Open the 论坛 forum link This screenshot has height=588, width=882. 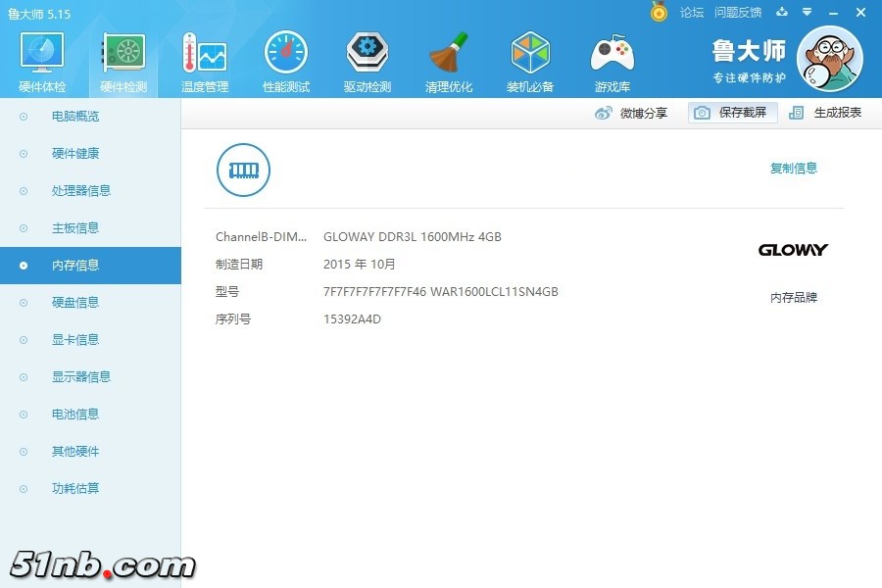692,13
